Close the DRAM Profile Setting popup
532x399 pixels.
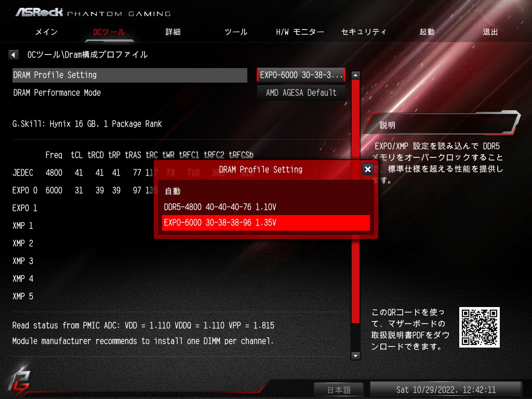tap(368, 169)
